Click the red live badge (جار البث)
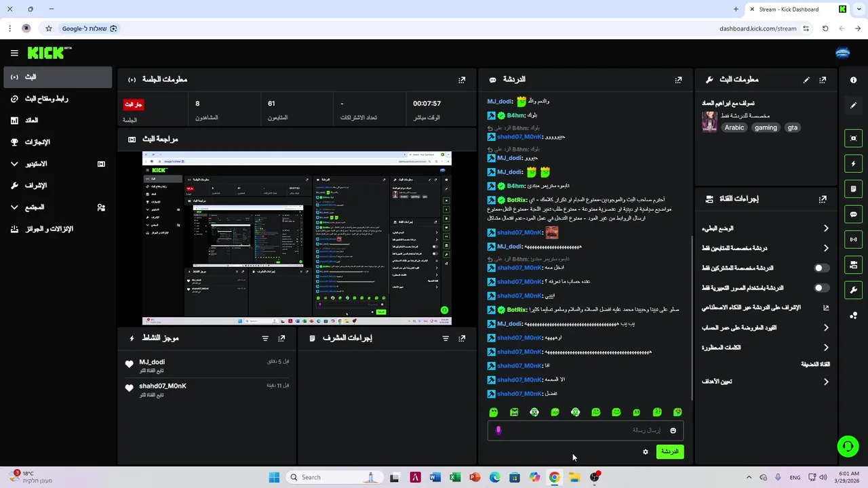Viewport: 868px width, 488px height. 133,104
